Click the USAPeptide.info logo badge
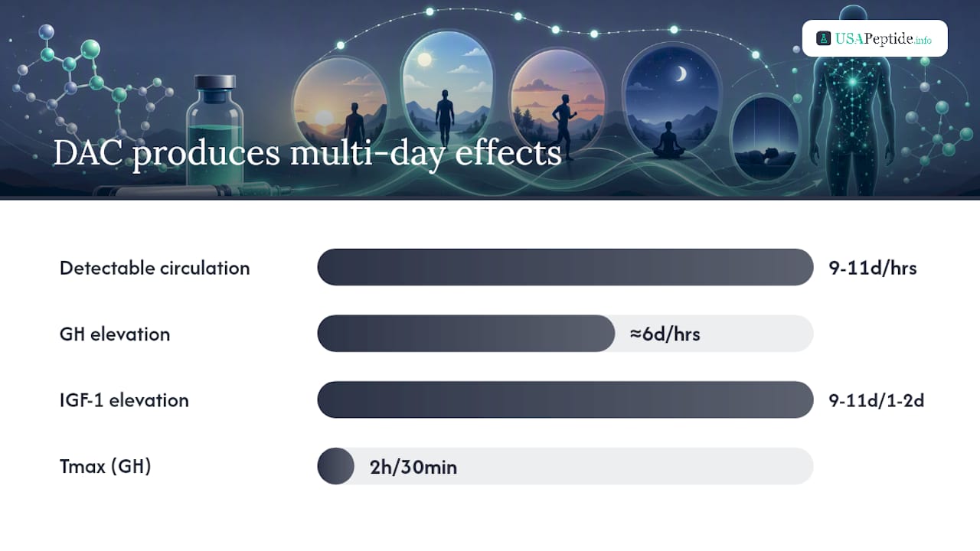Viewport: 980px width, 551px height. [874, 38]
